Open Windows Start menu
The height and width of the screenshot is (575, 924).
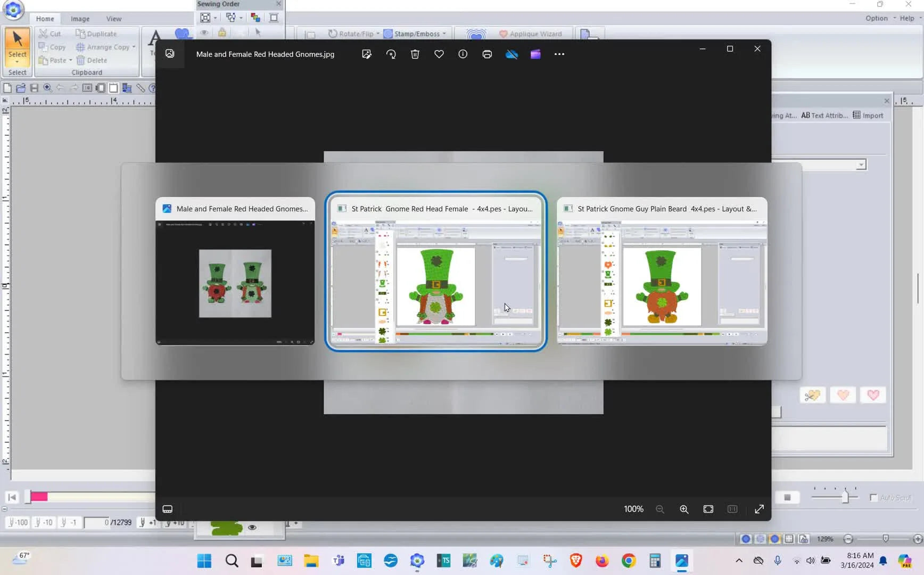(204, 561)
